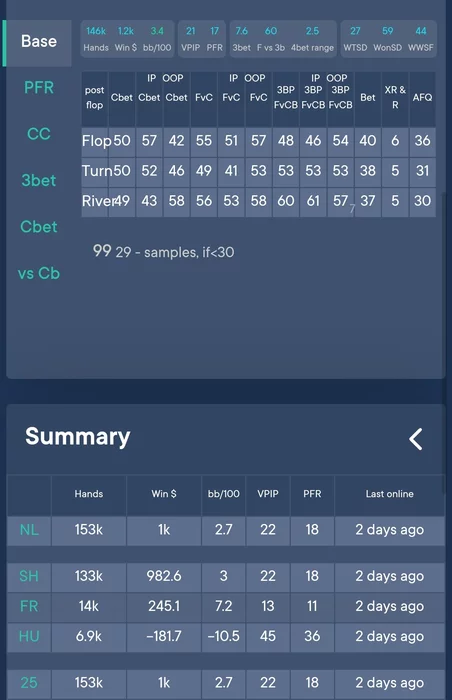Click the Hands column header

(x=88, y=494)
